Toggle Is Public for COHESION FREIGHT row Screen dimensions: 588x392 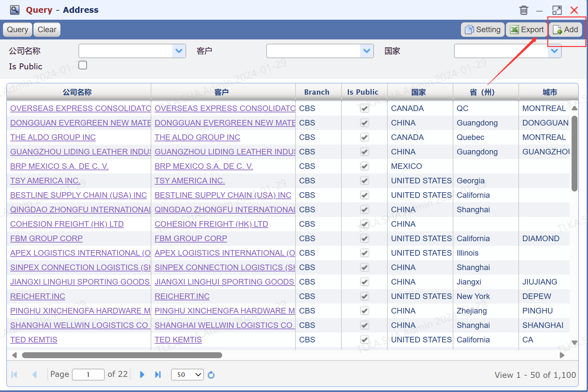point(364,224)
